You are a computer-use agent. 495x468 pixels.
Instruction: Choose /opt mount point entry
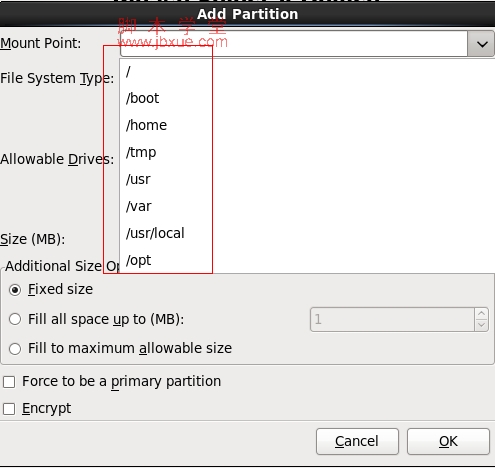(307, 260)
